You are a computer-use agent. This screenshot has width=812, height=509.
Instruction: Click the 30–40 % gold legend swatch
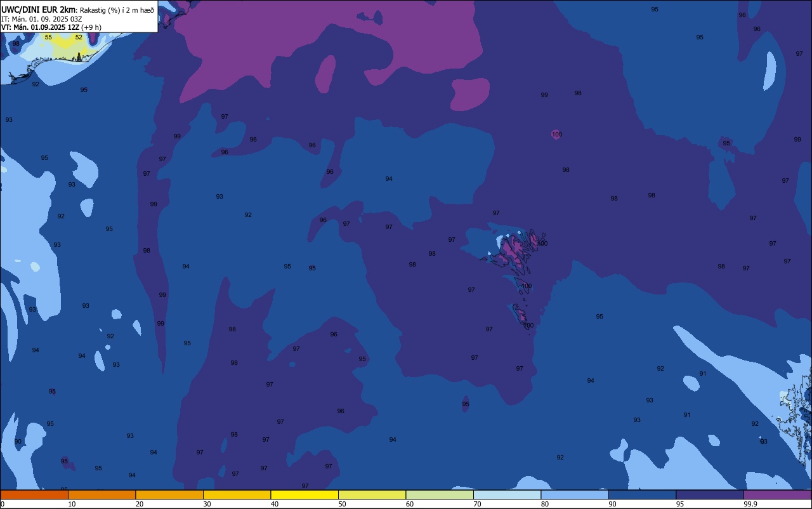point(237,494)
